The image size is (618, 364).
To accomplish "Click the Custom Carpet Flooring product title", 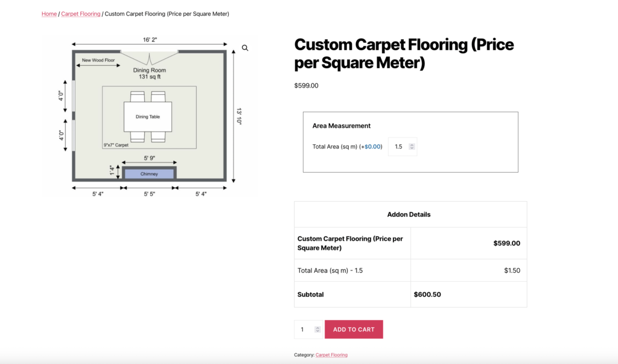I will tap(404, 54).
